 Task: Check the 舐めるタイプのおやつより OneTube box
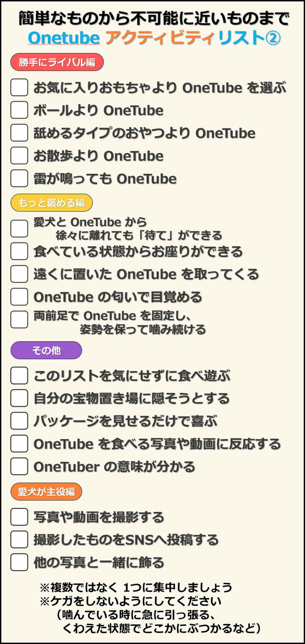tap(19, 133)
